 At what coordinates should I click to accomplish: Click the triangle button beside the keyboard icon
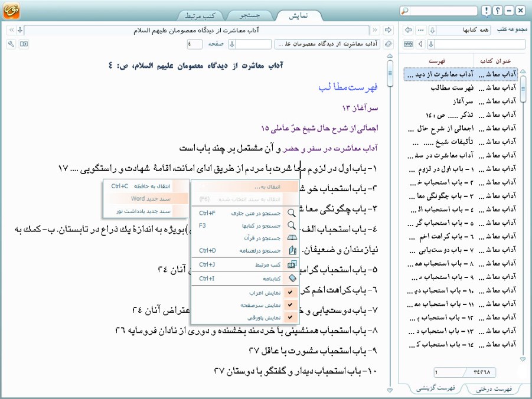(421, 44)
